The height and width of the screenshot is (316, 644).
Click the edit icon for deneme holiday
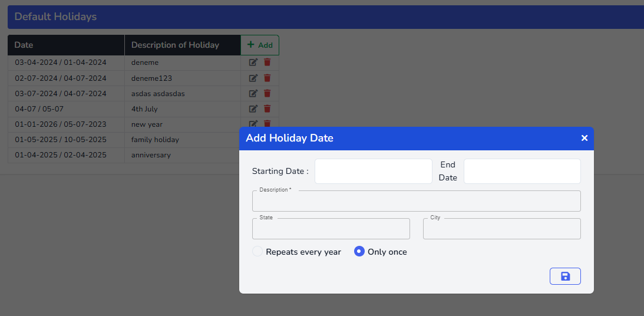point(253,62)
